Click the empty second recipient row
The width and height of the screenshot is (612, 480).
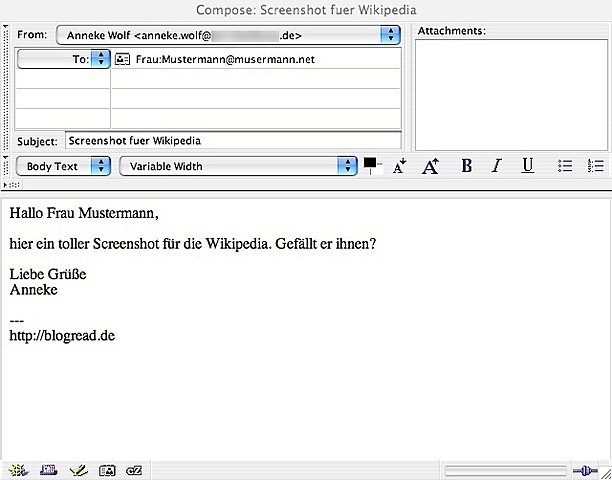256,79
